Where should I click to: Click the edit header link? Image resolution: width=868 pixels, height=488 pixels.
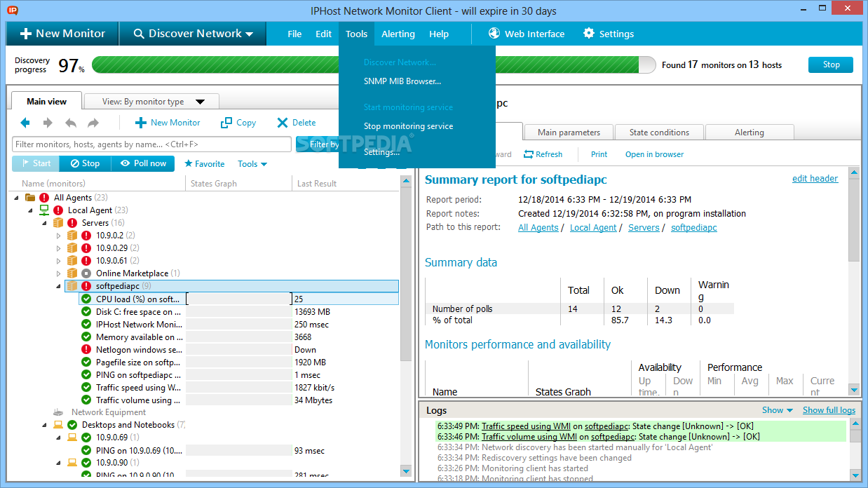pos(815,179)
